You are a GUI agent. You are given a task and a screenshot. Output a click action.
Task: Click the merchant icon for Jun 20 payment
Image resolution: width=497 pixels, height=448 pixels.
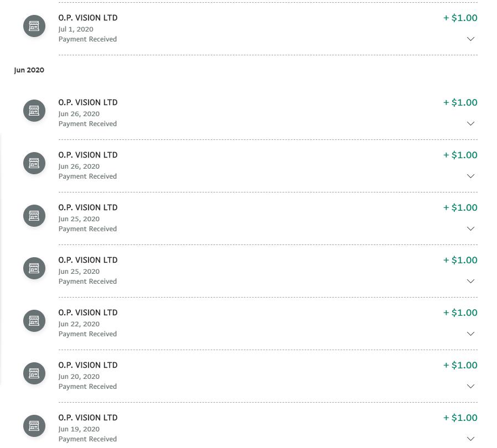34,373
